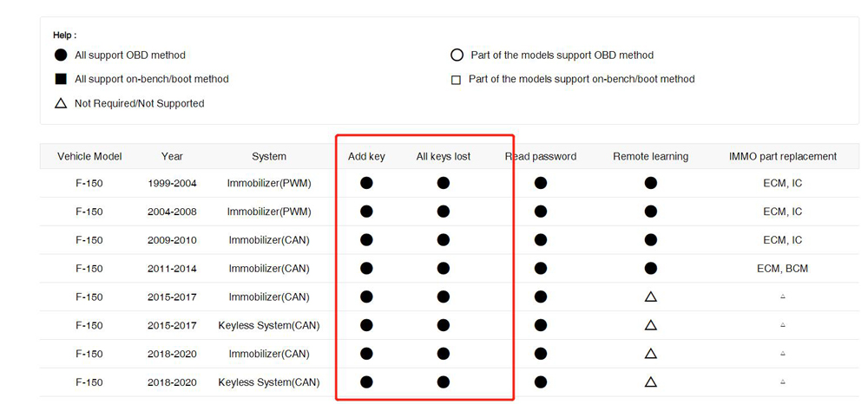868x404 pixels.
Task: Click the triangle Not Required legend icon
Action: click(61, 103)
